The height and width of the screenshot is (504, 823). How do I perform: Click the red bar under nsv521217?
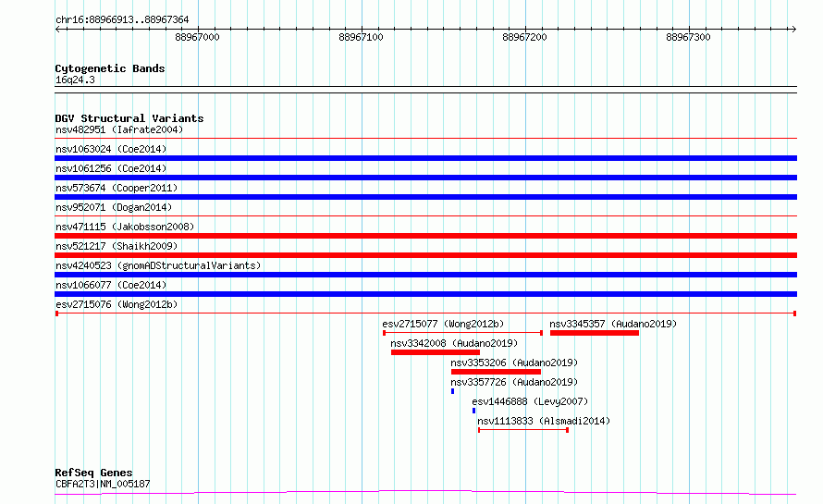425,255
